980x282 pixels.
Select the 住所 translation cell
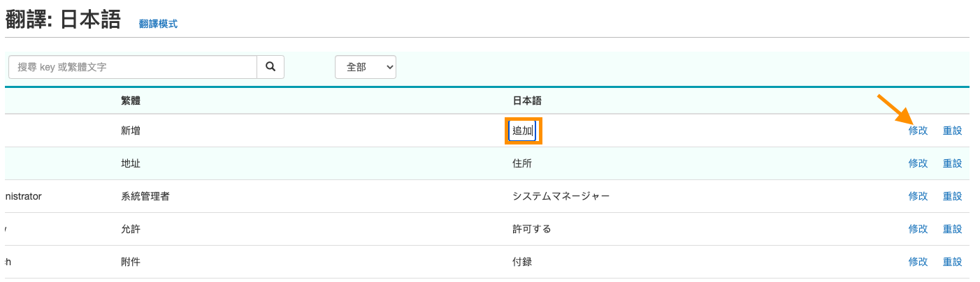(522, 163)
